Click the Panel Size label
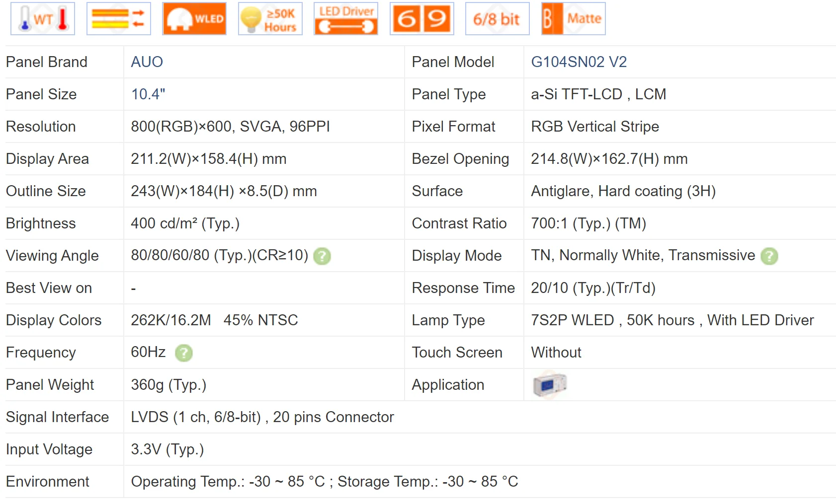The width and height of the screenshot is (836, 504). point(41,94)
